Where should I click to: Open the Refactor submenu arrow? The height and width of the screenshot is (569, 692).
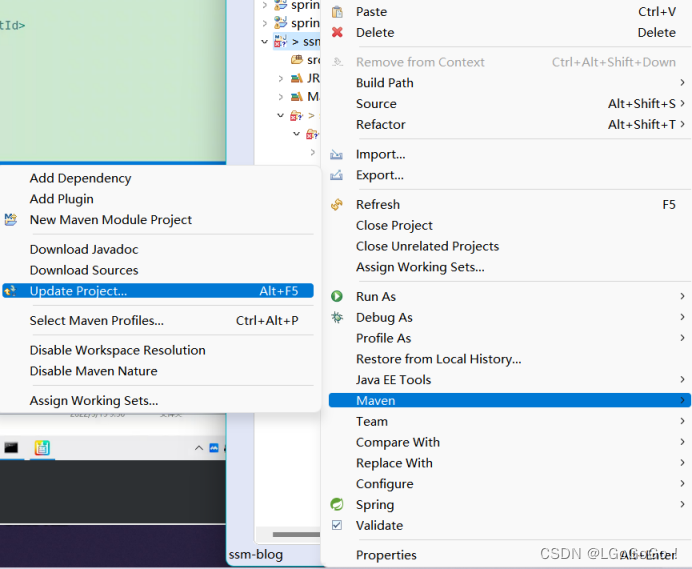point(682,124)
